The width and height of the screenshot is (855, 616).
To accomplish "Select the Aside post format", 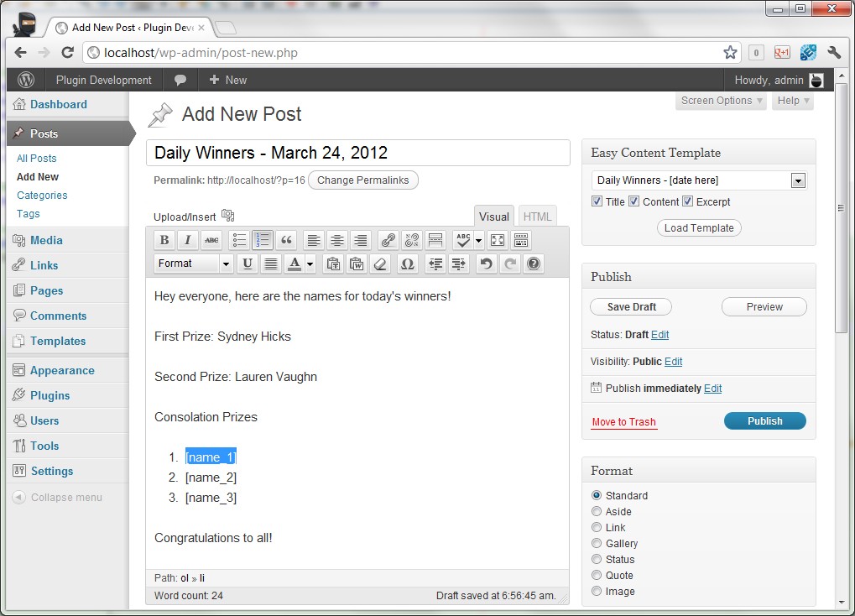I will pos(597,512).
